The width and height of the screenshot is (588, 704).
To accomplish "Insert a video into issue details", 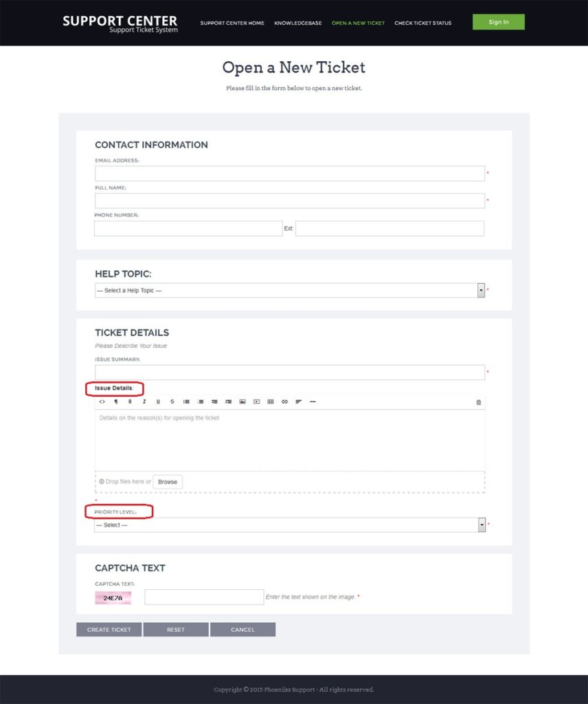I will pyautogui.click(x=256, y=401).
